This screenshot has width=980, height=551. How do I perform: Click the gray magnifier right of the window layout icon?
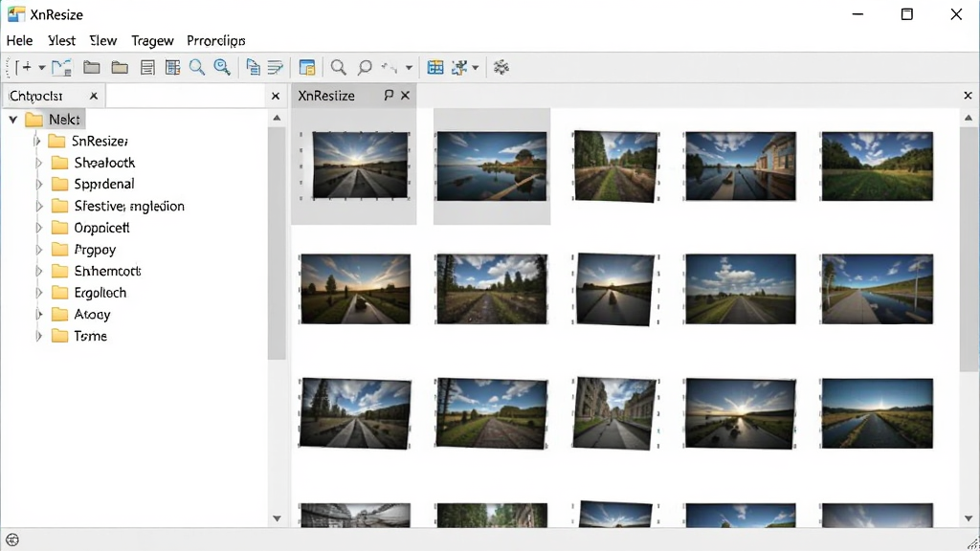point(338,68)
